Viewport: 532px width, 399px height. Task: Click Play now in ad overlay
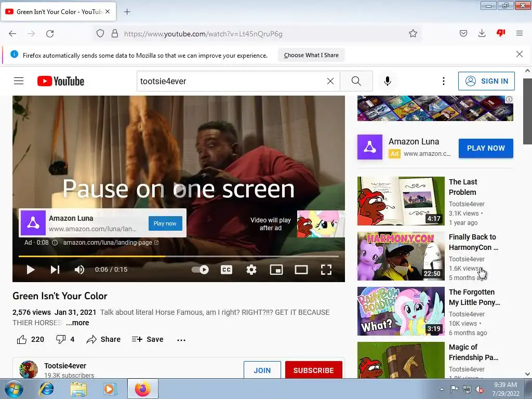165,223
